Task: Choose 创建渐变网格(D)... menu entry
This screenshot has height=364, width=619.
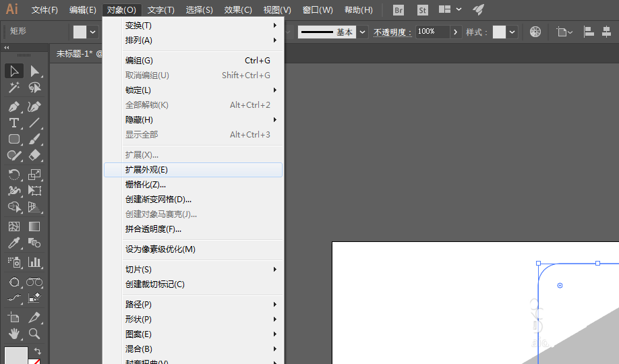Action: click(194, 200)
